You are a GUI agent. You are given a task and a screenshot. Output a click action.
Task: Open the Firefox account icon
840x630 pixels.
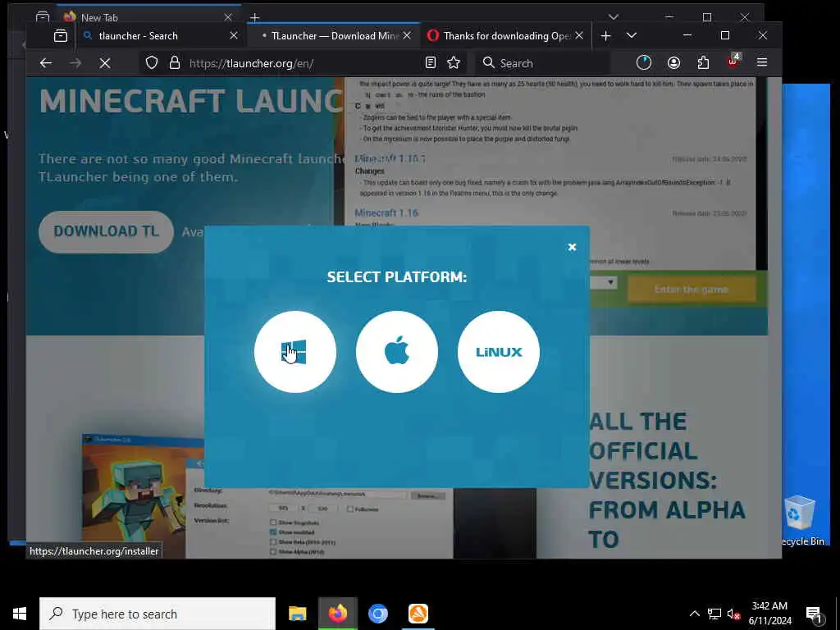tap(674, 62)
